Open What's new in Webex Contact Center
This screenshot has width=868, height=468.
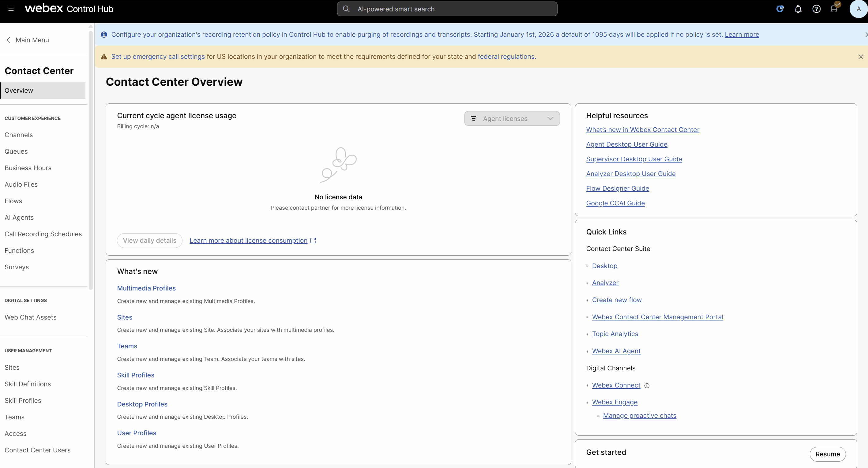[643, 130]
